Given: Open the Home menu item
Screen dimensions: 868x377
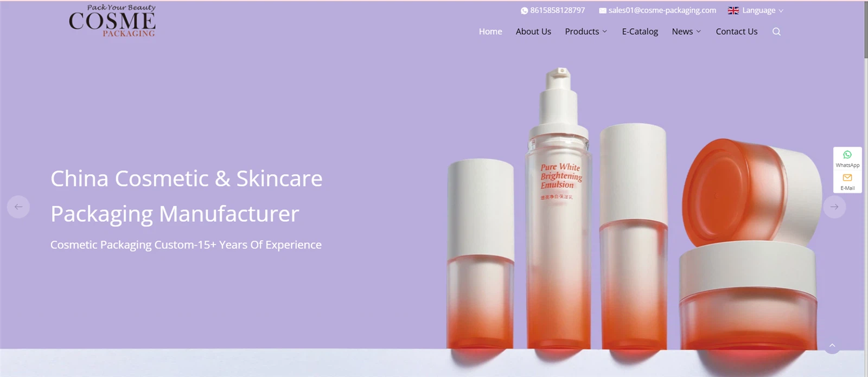Looking at the screenshot, I should click(x=490, y=31).
